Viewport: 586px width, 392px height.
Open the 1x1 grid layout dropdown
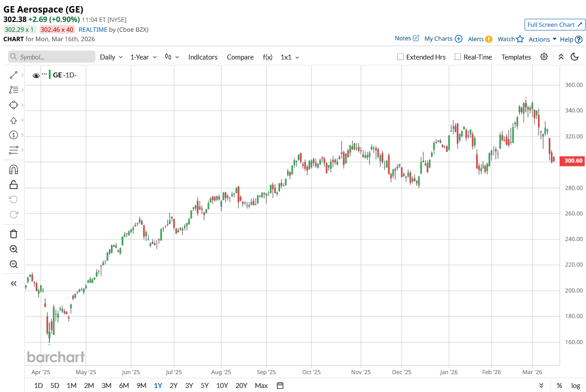[290, 57]
